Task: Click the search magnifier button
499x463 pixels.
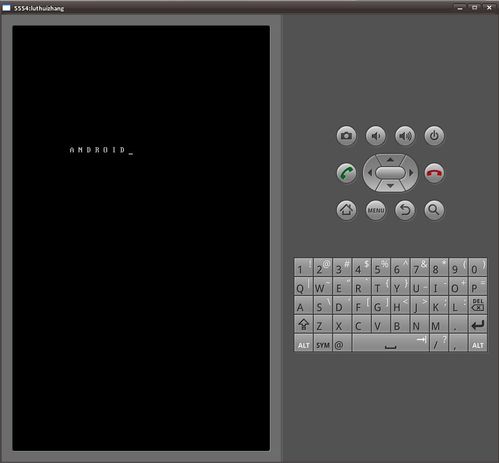Action: (434, 210)
